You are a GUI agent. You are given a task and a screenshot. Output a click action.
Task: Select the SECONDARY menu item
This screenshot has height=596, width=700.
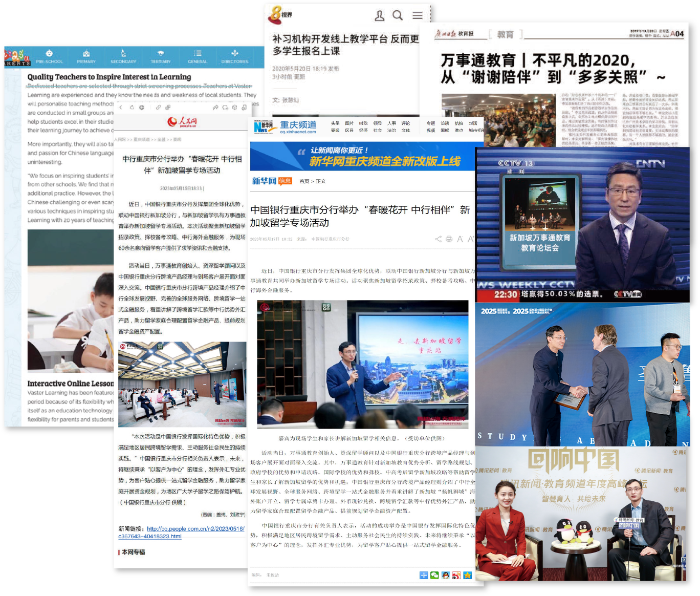[123, 57]
